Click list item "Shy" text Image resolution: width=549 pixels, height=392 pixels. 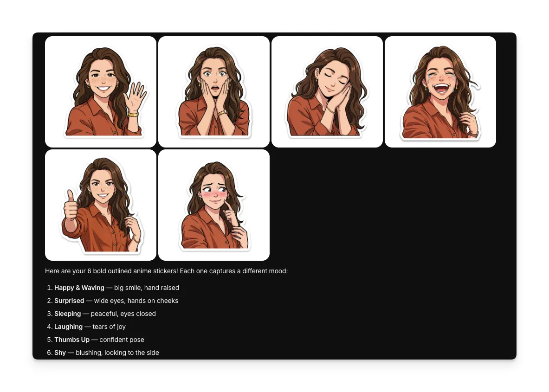point(60,353)
